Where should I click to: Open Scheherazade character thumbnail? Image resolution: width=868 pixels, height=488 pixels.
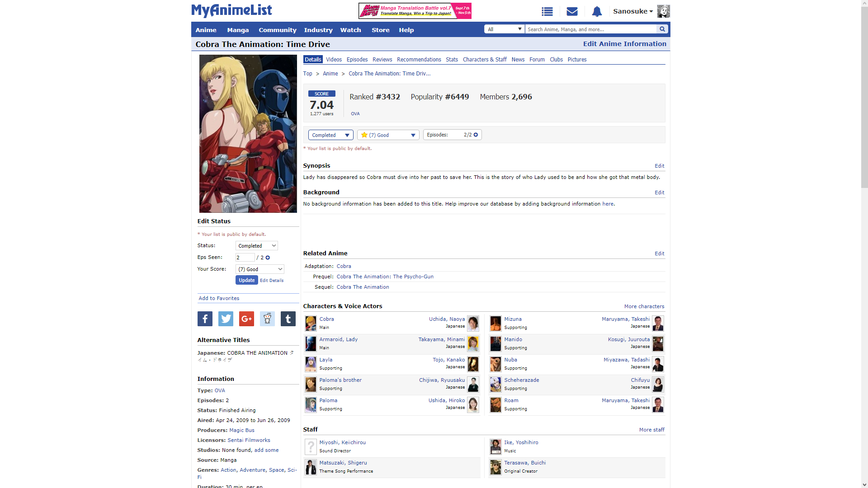coord(495,384)
